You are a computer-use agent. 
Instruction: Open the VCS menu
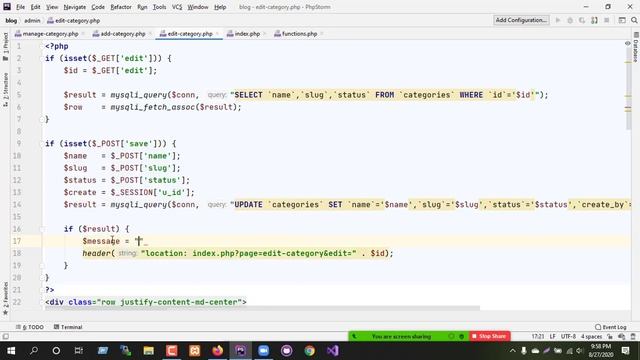click(x=177, y=7)
